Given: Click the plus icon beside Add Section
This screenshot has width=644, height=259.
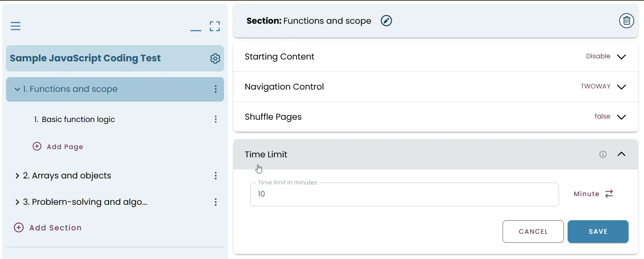Looking at the screenshot, I should [19, 227].
